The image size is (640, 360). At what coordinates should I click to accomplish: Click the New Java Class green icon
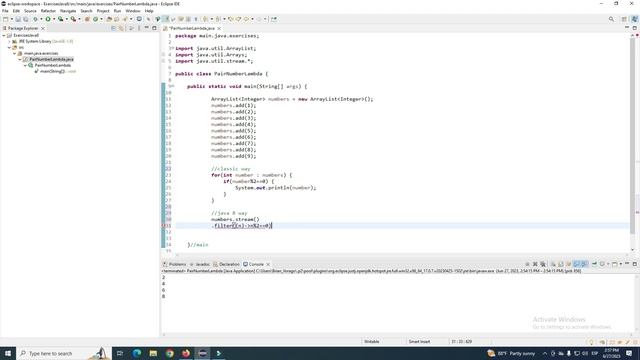(x=96, y=19)
